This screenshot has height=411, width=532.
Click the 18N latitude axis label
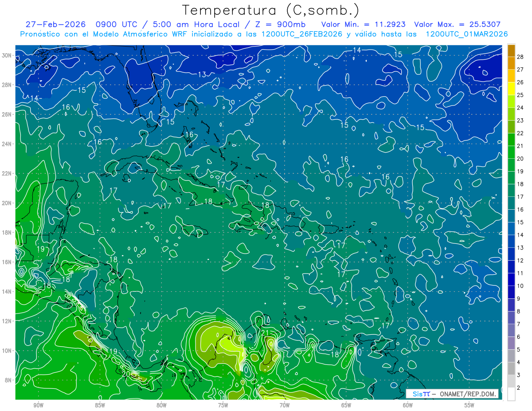click(x=7, y=232)
